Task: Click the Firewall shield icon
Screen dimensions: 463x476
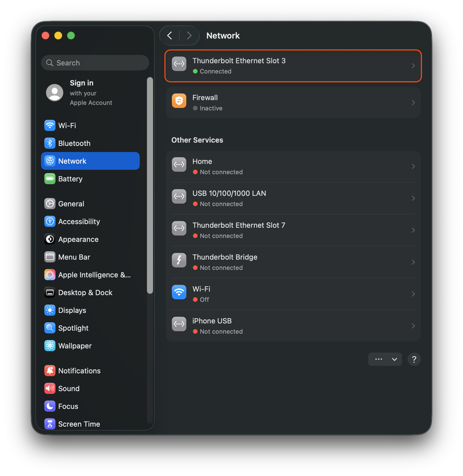Action: pyautogui.click(x=179, y=101)
